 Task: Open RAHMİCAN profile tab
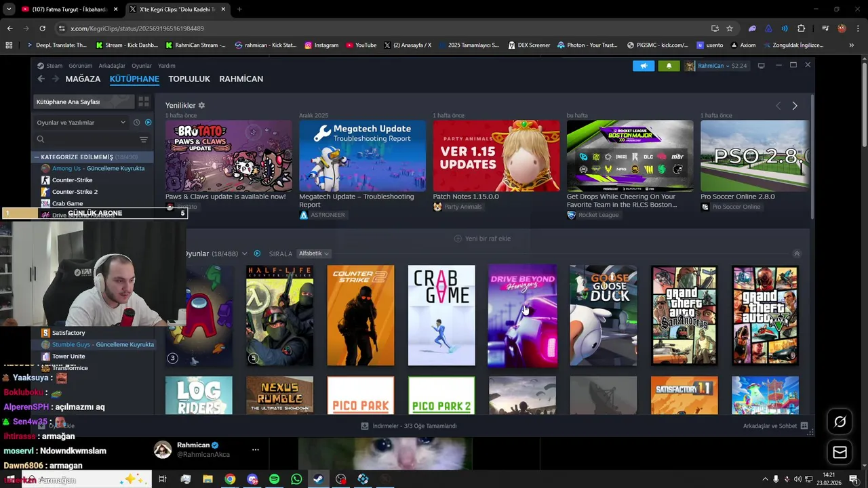tap(241, 79)
